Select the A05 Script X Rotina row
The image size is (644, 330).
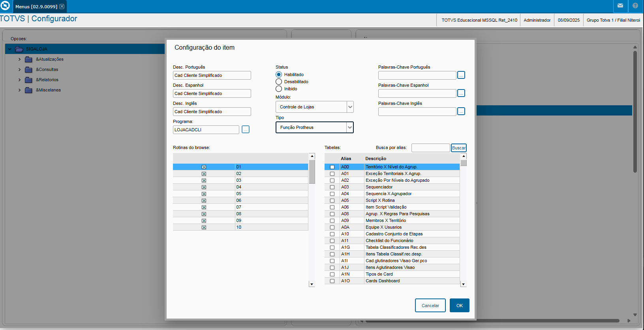pyautogui.click(x=392, y=200)
